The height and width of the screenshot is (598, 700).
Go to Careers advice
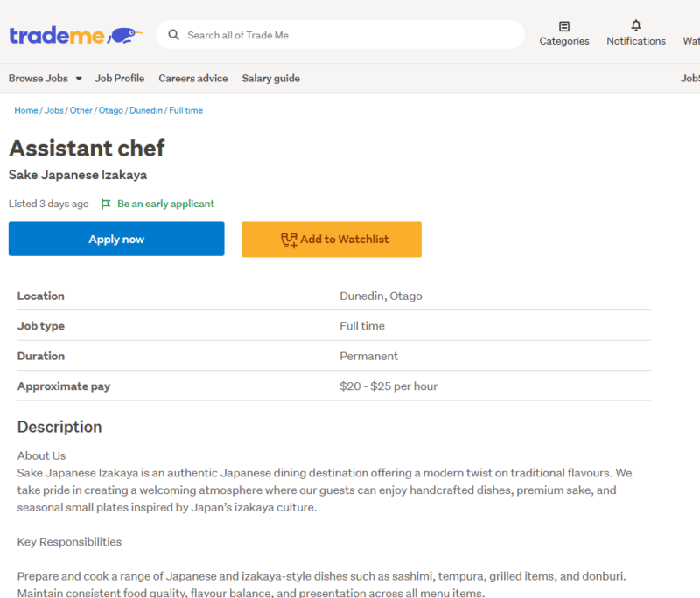click(192, 79)
